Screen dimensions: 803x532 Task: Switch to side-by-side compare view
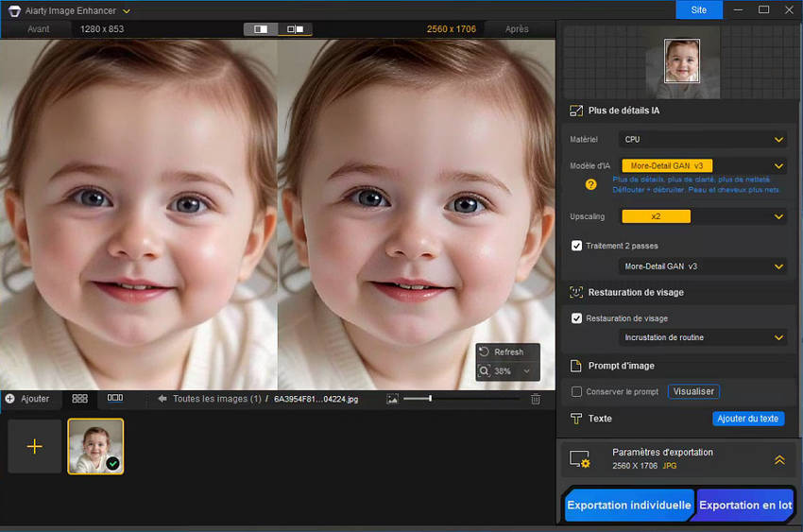coord(296,29)
